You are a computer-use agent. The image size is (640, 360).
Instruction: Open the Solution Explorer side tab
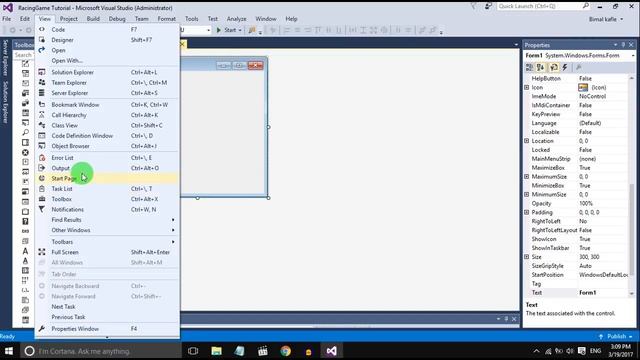coord(5,102)
